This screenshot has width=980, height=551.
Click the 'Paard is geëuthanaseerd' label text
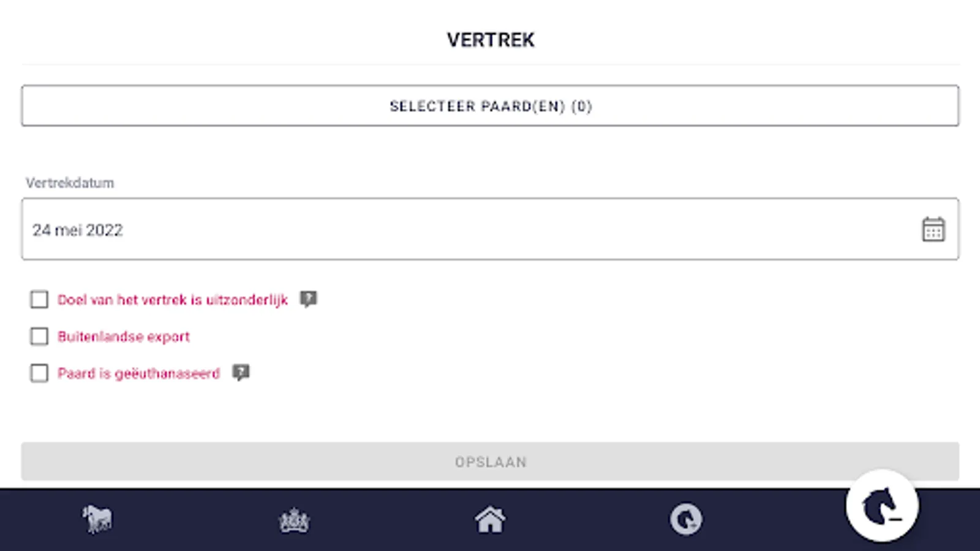(138, 373)
